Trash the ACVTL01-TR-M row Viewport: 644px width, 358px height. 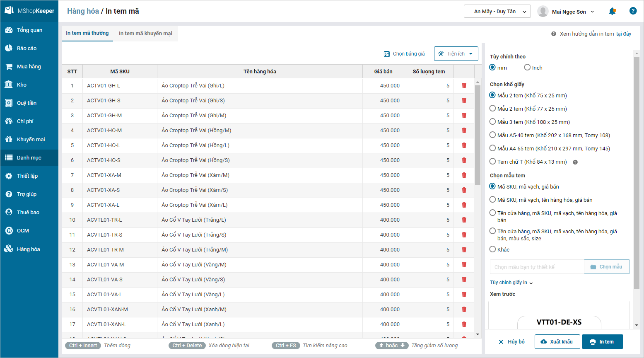(464, 250)
